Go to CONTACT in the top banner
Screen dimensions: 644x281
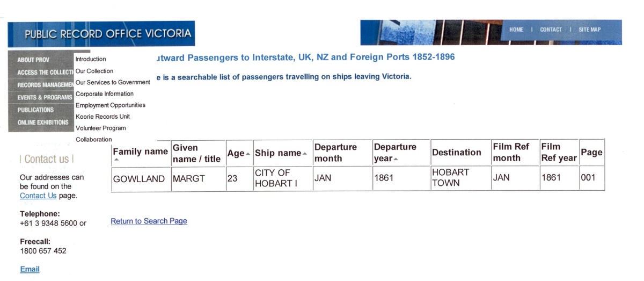pyautogui.click(x=551, y=30)
